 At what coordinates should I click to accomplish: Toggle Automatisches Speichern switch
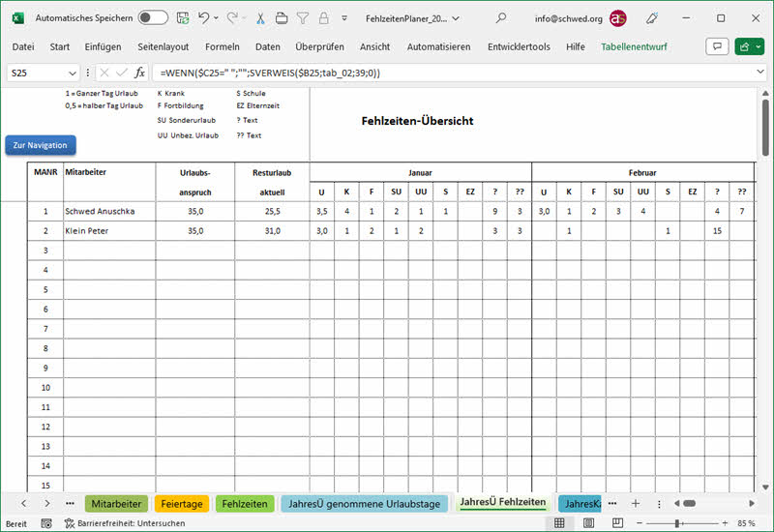click(153, 17)
